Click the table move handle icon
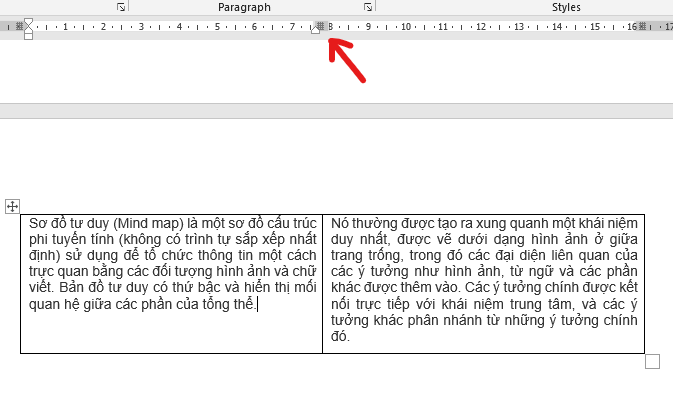Screen dimensions: 673x406 click(12, 206)
